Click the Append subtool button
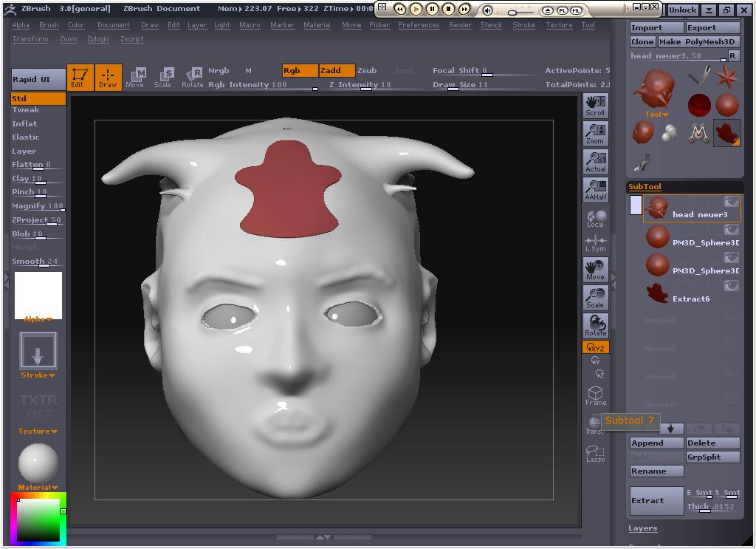This screenshot has width=756, height=549. 656,443
